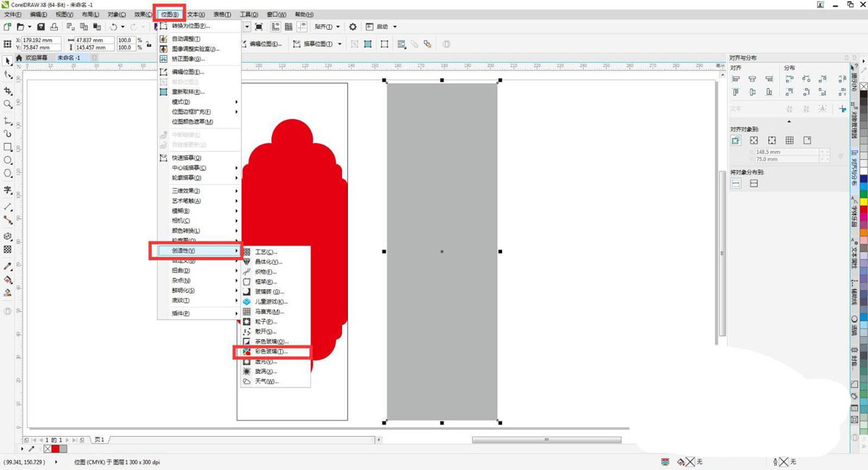Collapse the alignment section arrow
This screenshot has width=868, height=470.
[789, 122]
